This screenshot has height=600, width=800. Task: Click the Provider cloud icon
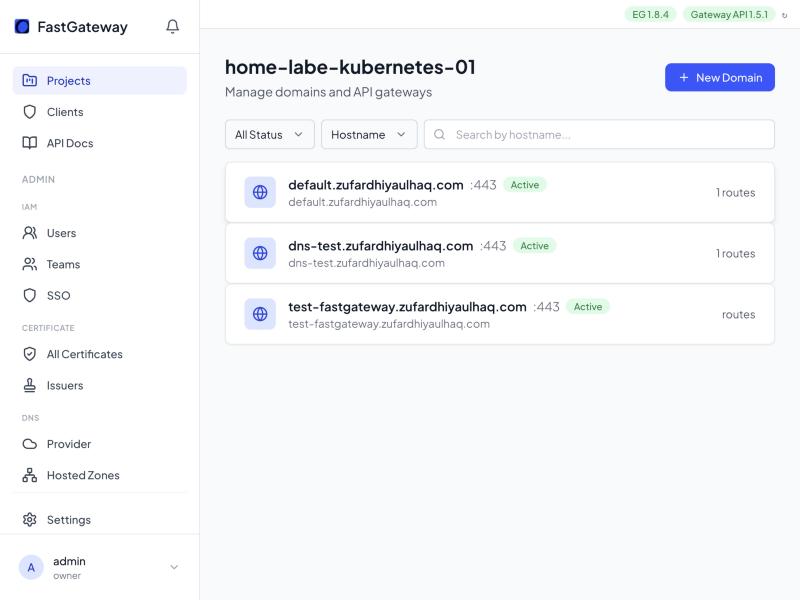tap(30, 444)
